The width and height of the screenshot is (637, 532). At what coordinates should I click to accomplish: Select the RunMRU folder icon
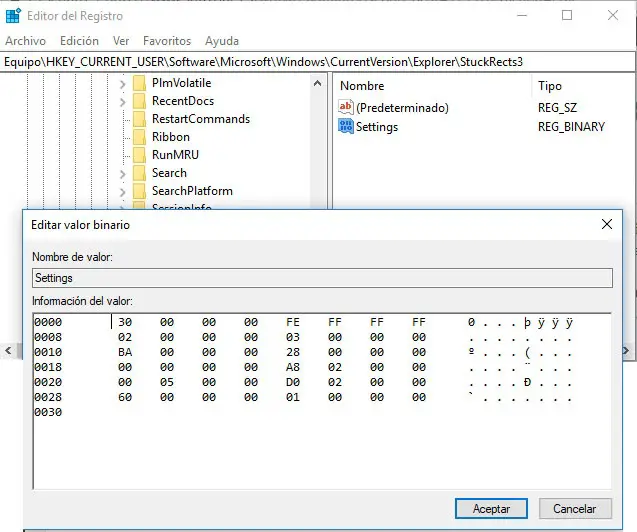point(139,155)
